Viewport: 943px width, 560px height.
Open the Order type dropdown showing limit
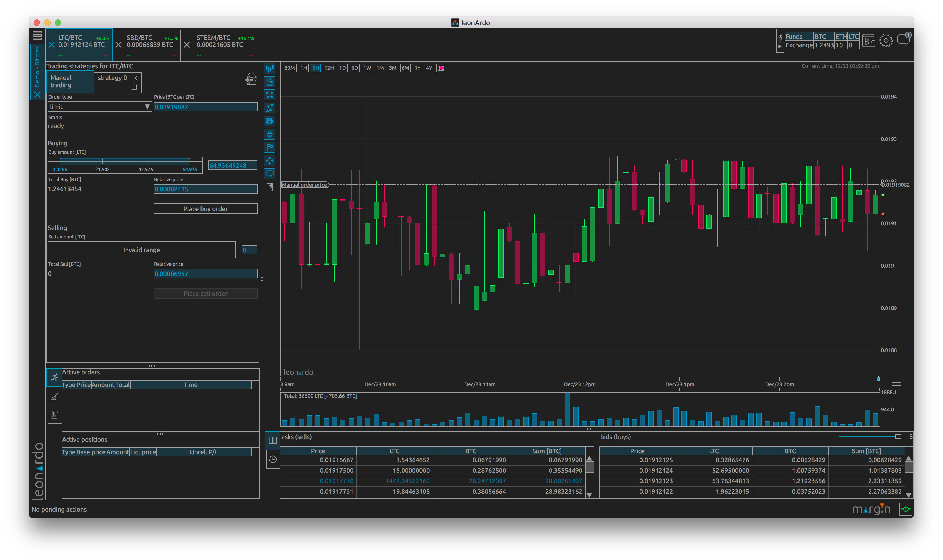tap(100, 107)
